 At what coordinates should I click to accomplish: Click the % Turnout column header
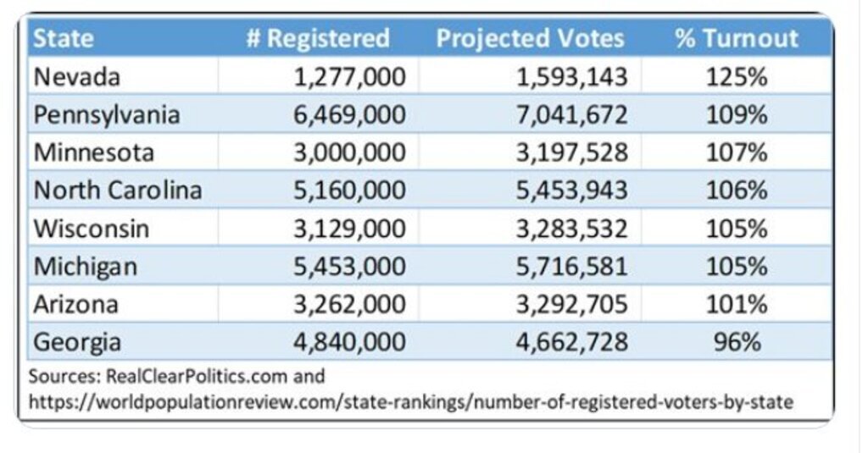[x=736, y=38]
